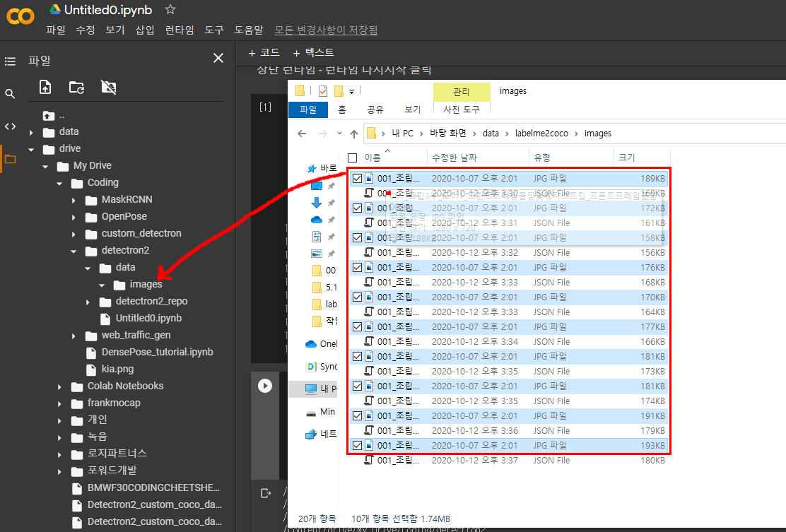Image resolution: width=786 pixels, height=532 pixels.
Task: Collapse the drive folder
Action: click(31, 149)
